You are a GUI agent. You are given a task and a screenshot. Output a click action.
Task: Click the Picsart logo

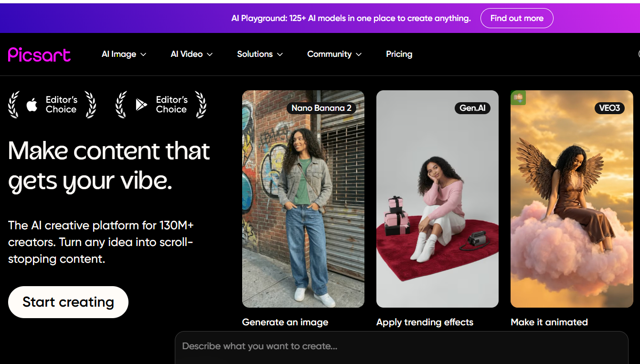click(39, 54)
